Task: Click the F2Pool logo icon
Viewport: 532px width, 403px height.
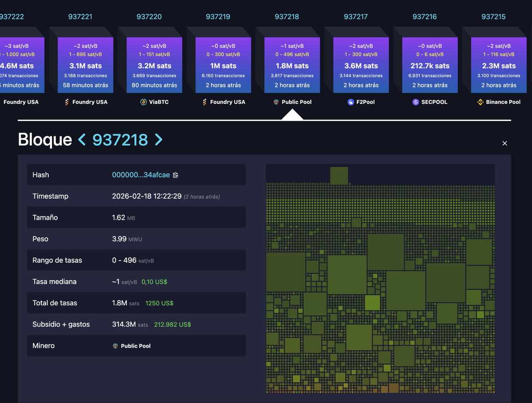Action: 351,102
